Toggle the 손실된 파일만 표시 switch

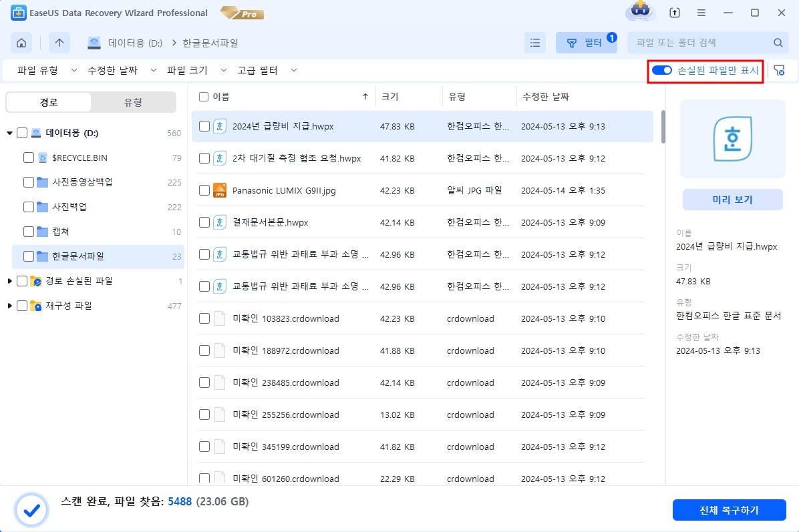tap(662, 70)
